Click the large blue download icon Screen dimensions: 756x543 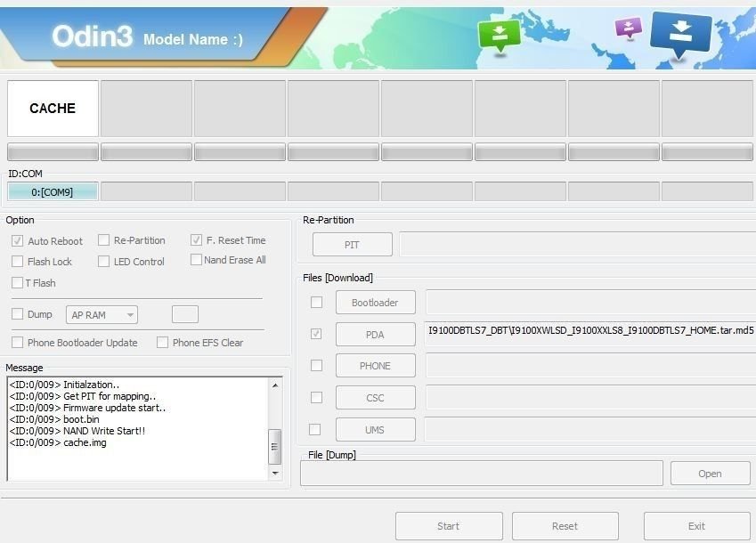(681, 35)
